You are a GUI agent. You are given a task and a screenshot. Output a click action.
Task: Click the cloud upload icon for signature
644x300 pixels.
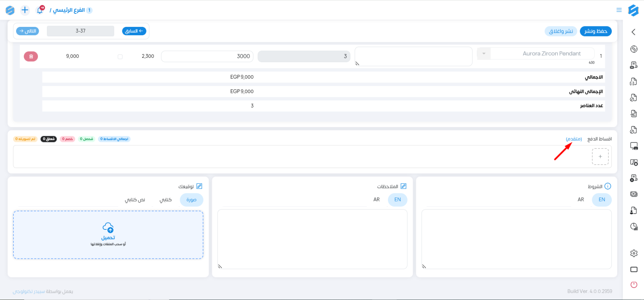click(x=108, y=227)
